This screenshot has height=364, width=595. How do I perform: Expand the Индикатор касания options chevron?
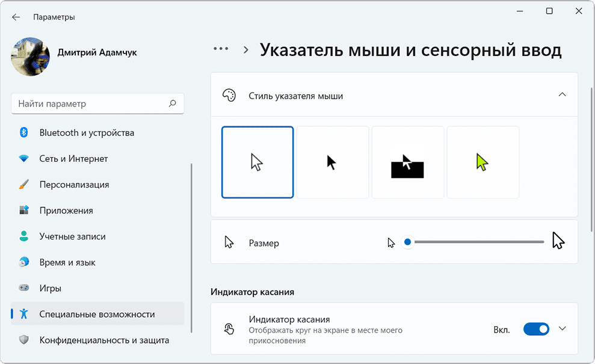[563, 329]
